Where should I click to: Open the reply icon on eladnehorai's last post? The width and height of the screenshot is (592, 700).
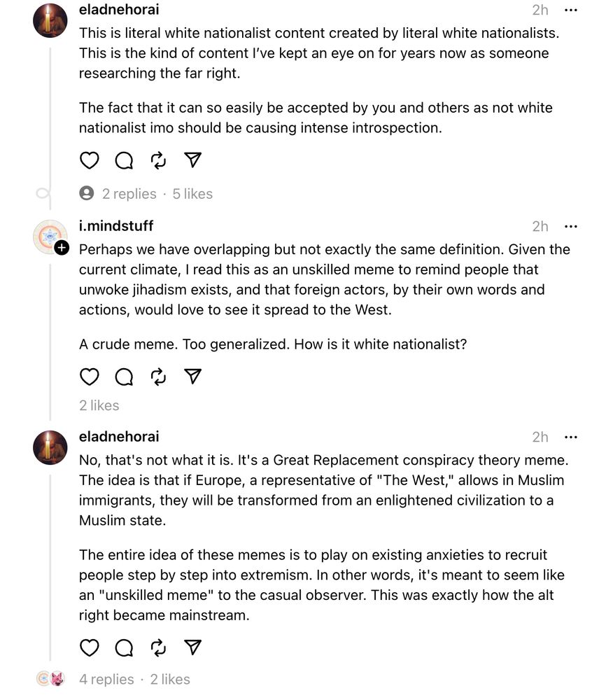click(124, 648)
